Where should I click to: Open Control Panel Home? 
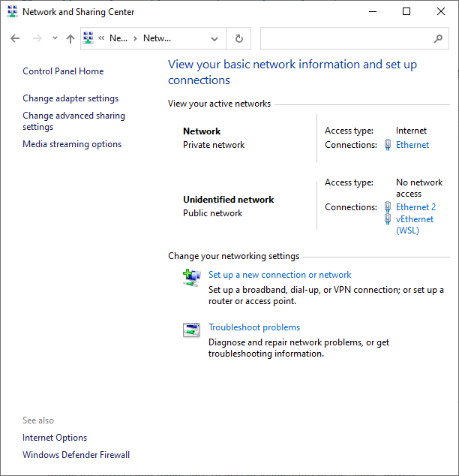[63, 71]
